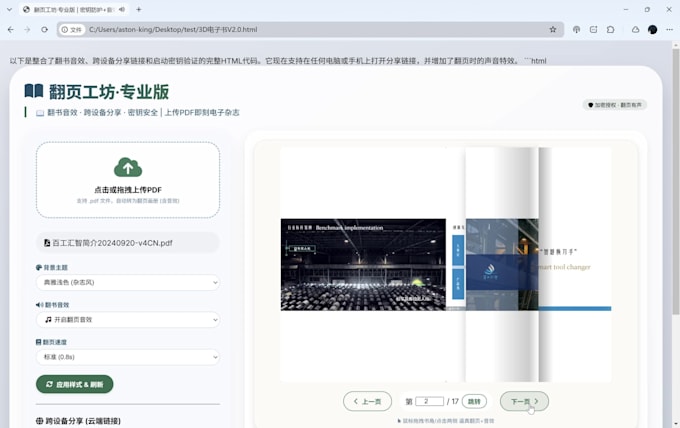Open a new tab with the plus button

tap(139, 9)
